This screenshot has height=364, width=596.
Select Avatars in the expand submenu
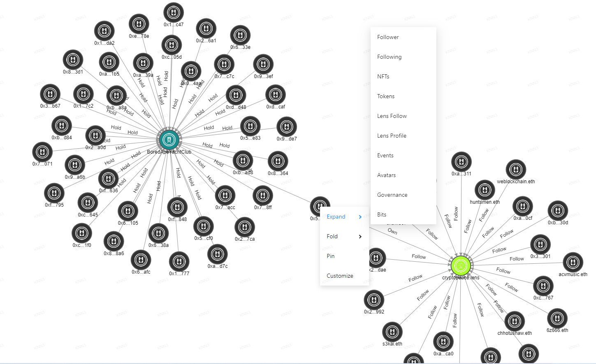(403, 175)
